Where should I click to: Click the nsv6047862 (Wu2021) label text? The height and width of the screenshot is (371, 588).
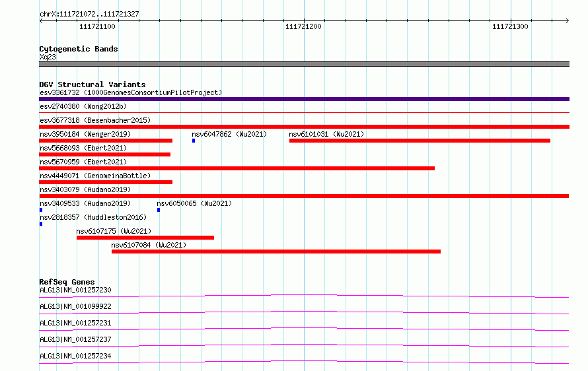click(229, 134)
